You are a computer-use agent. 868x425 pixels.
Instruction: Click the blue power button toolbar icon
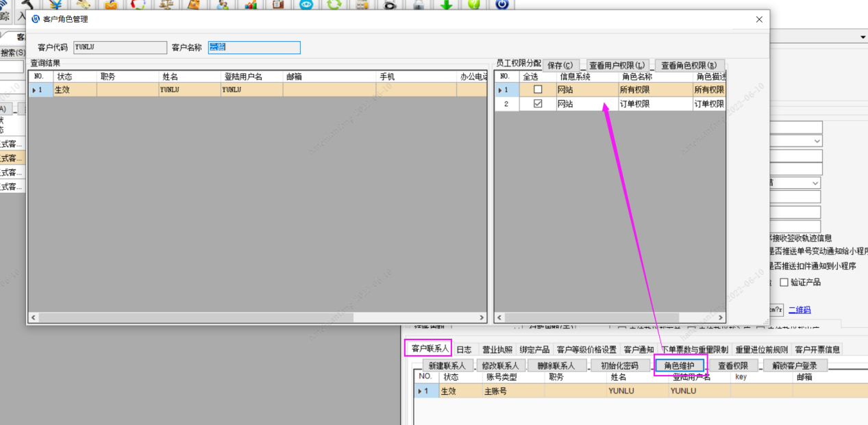(x=502, y=3)
